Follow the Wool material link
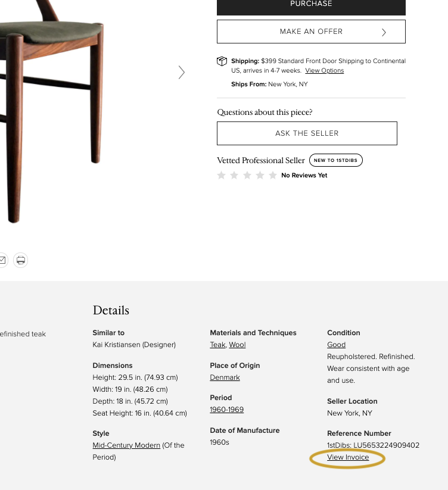 tap(237, 345)
